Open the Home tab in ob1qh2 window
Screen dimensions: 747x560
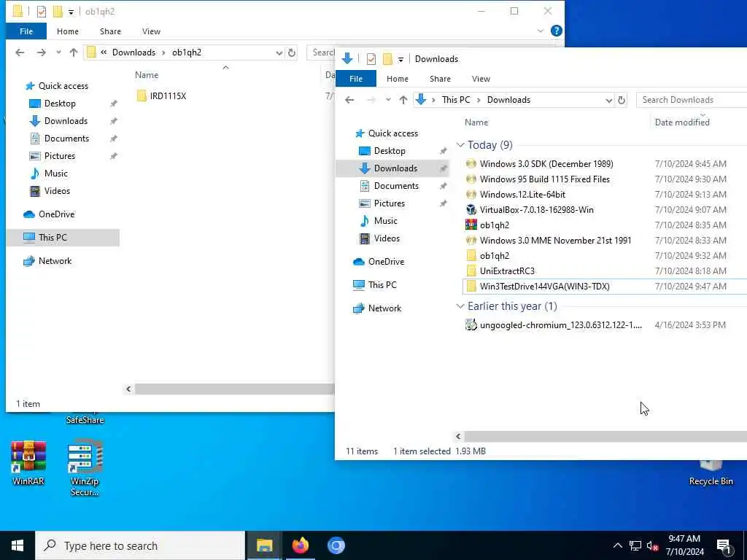tap(68, 31)
